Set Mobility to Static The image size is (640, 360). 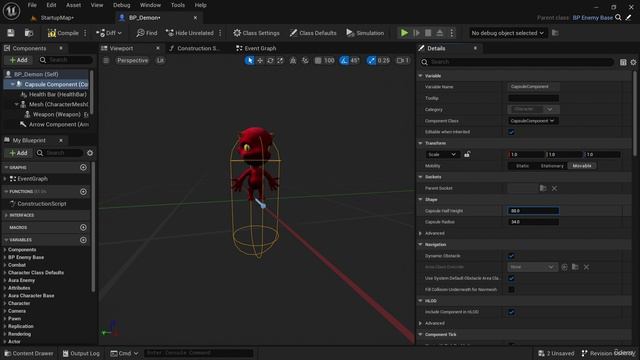[x=522, y=166]
